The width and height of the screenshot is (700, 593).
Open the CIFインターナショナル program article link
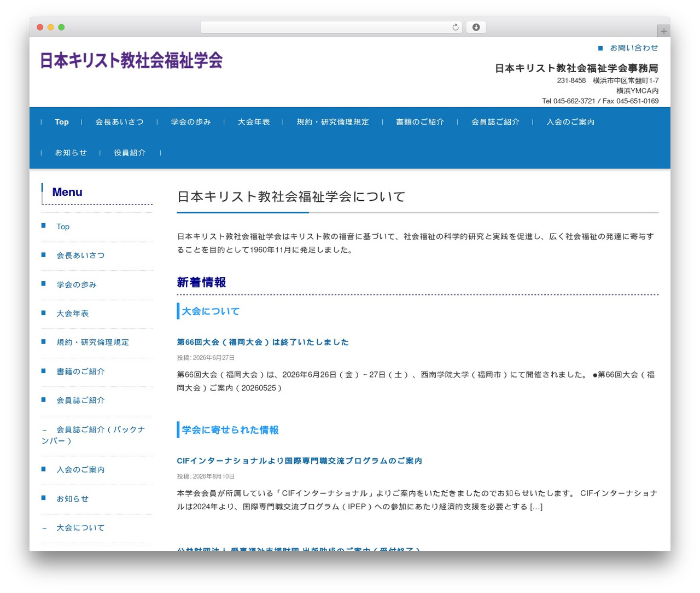tap(300, 461)
